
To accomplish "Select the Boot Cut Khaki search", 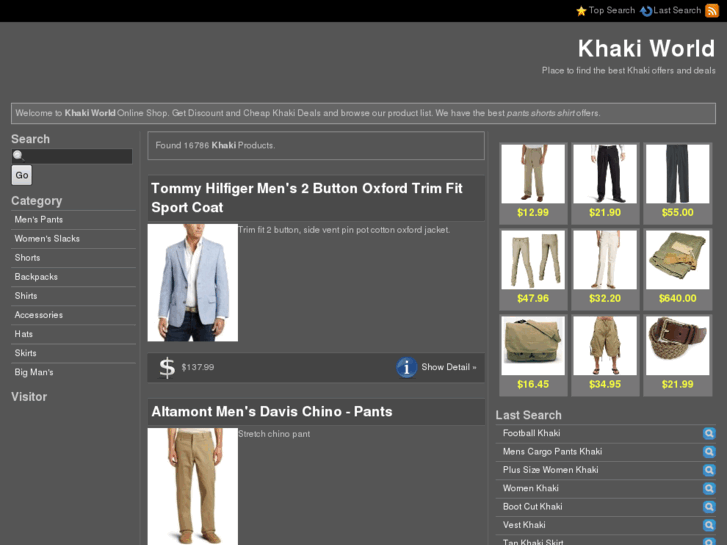I will (532, 507).
